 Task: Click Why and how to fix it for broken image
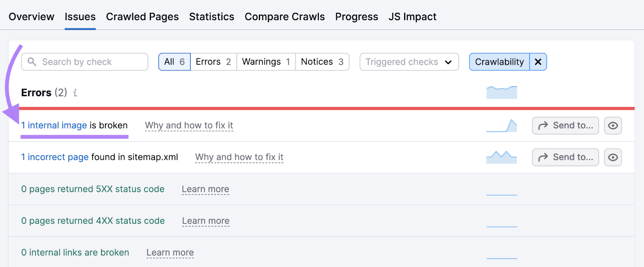pos(189,125)
